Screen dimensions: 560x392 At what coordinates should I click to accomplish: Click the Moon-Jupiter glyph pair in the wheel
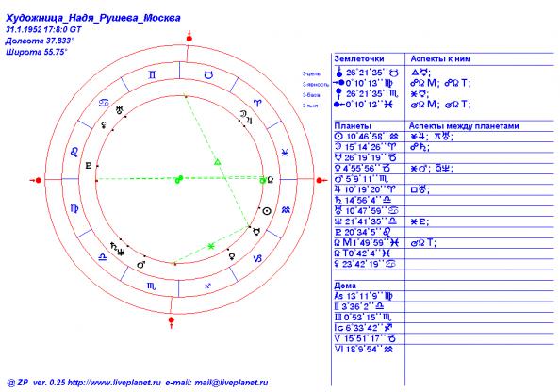click(246, 117)
